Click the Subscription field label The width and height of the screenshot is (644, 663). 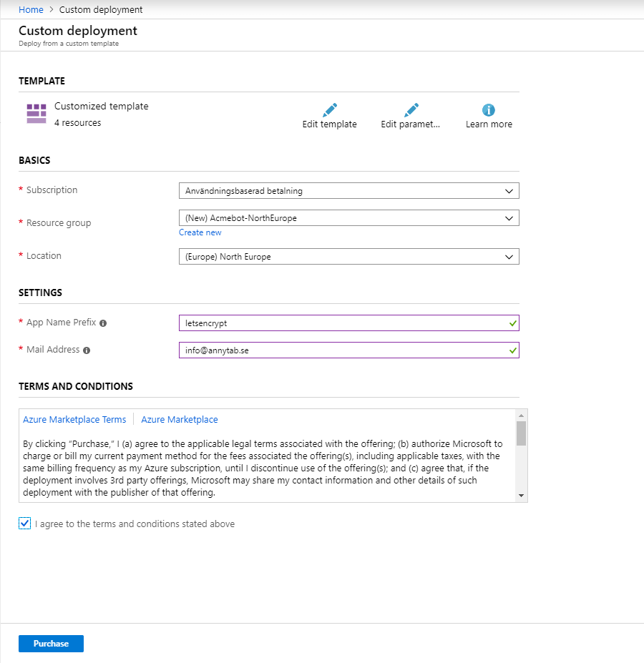pyautogui.click(x=52, y=190)
